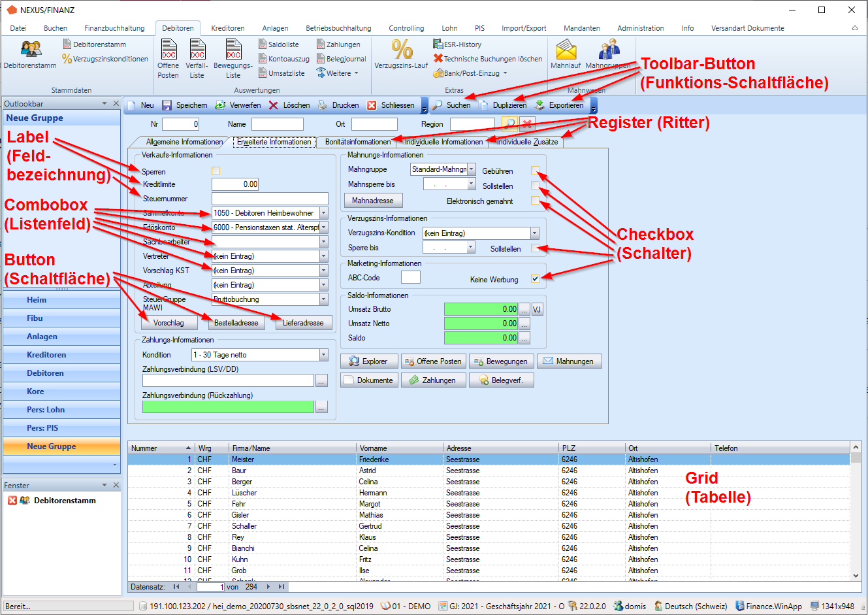868x615 pixels.
Task: Open the Debitorenstamm ribbon icon
Action: coord(31,50)
